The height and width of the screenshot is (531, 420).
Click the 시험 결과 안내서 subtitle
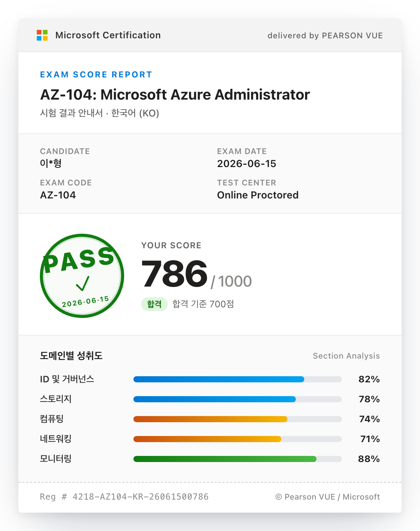[x=100, y=113]
